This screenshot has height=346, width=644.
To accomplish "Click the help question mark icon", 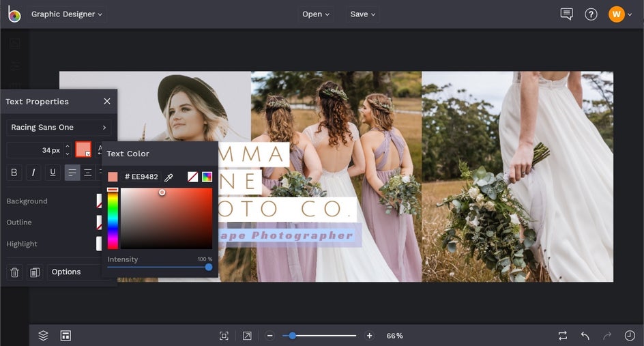I will coord(591,15).
